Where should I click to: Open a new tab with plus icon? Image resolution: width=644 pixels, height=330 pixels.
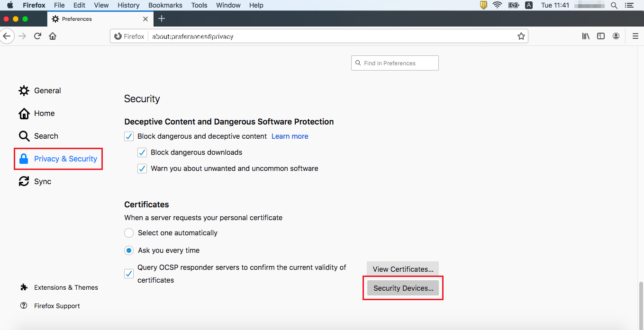pos(162,18)
